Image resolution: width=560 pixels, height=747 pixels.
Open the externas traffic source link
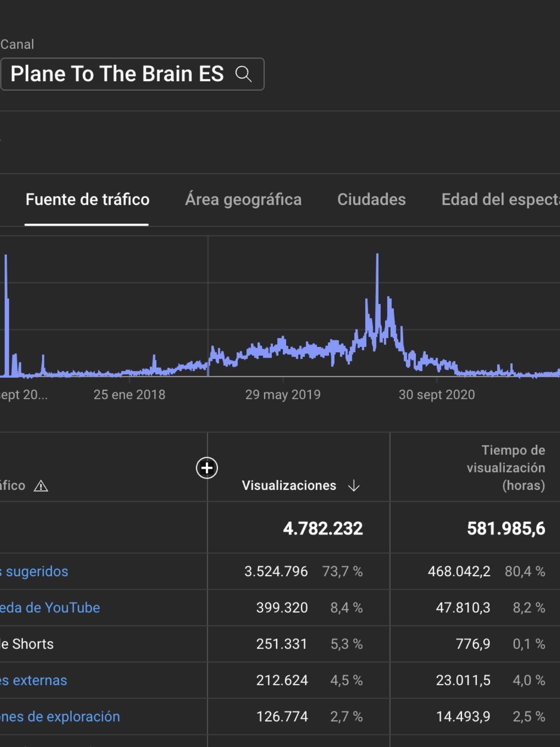coord(34,681)
